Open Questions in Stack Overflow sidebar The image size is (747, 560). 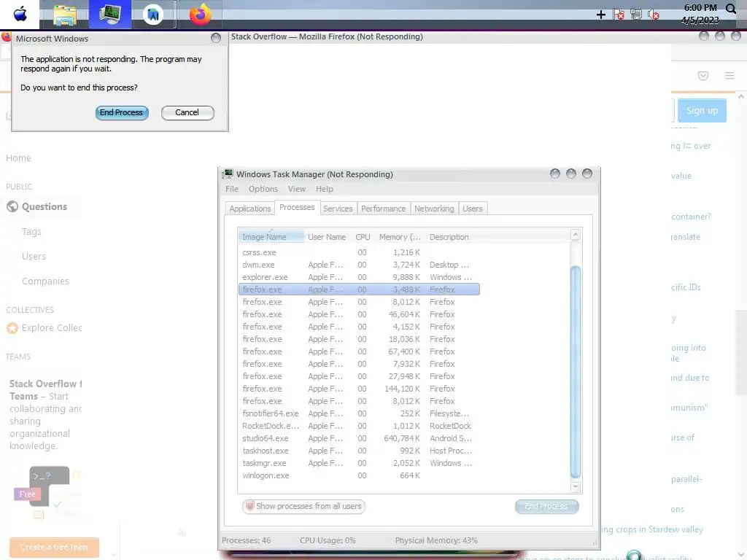(44, 206)
